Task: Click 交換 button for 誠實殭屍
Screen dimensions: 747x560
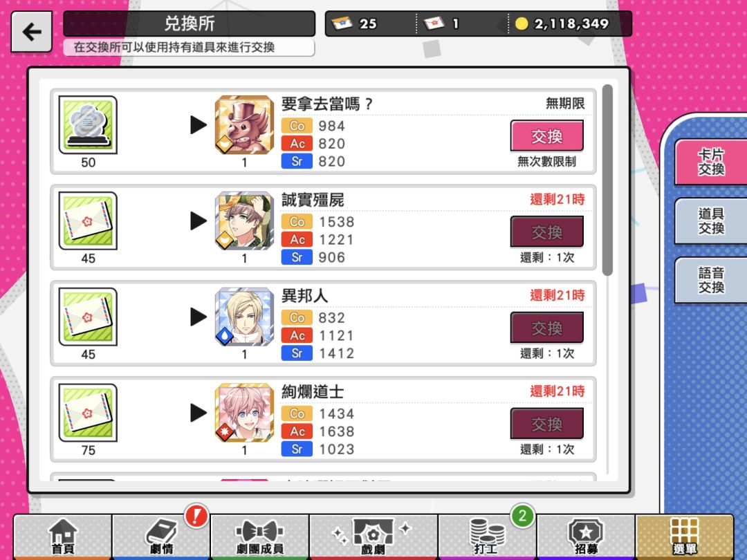Action: (x=547, y=232)
